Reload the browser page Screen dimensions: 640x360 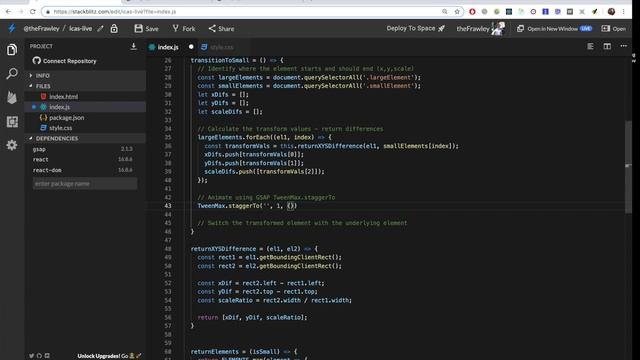pyautogui.click(x=33, y=11)
